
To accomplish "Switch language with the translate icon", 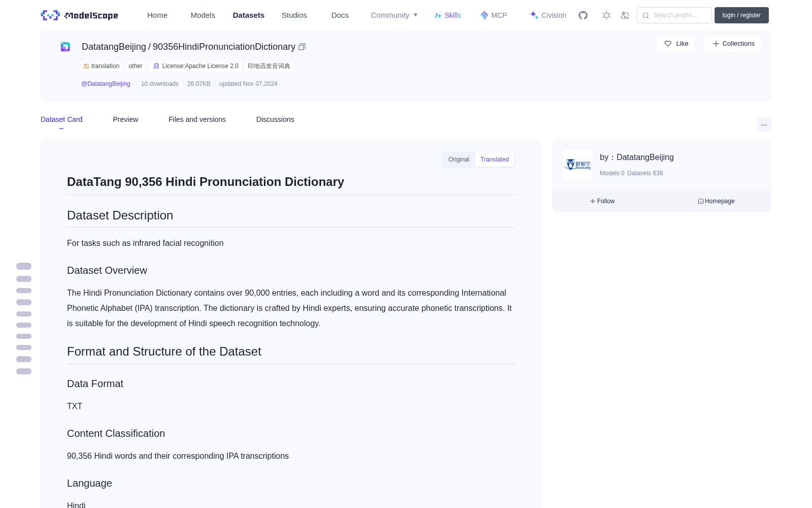I will click(625, 15).
